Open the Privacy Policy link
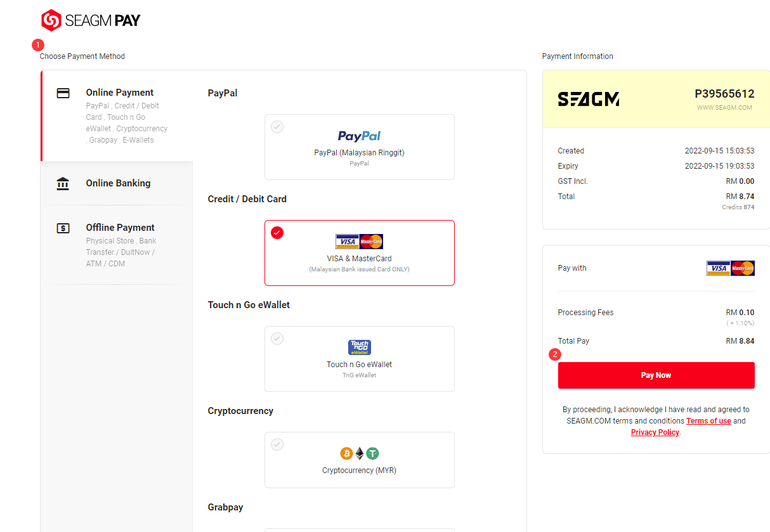 point(655,432)
